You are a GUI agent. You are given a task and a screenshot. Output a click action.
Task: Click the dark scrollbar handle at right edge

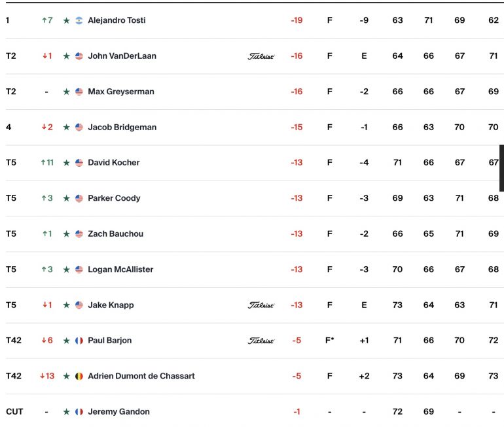(x=501, y=168)
